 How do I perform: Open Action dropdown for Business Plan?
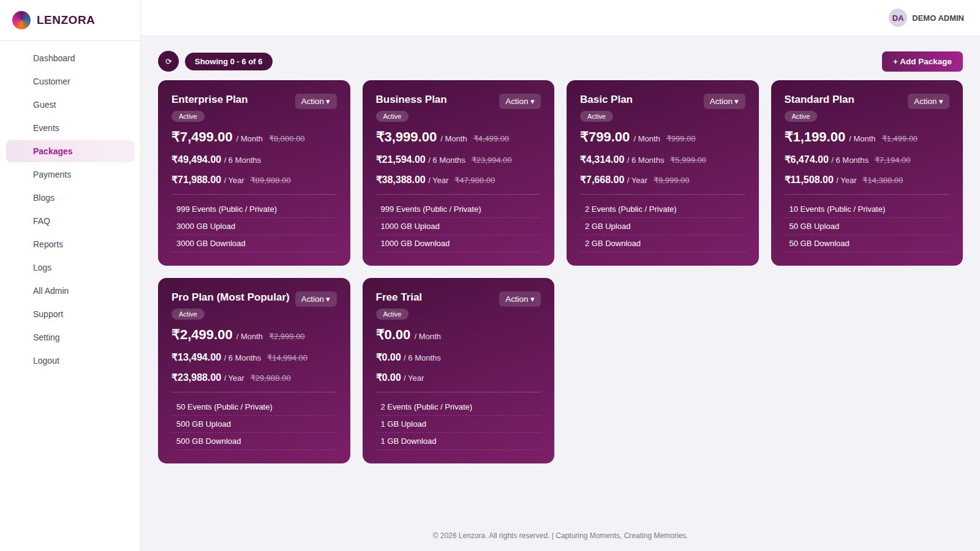(x=520, y=102)
